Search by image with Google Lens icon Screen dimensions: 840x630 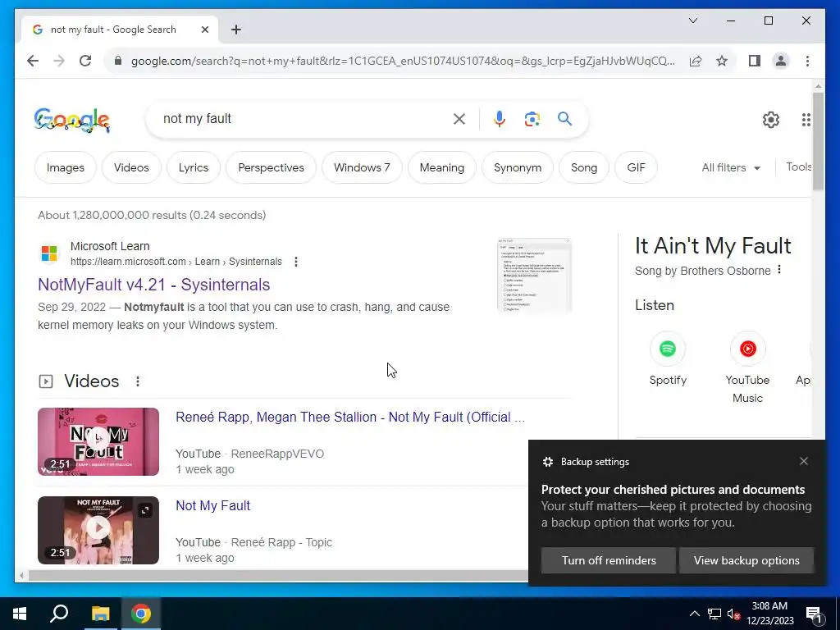click(532, 119)
